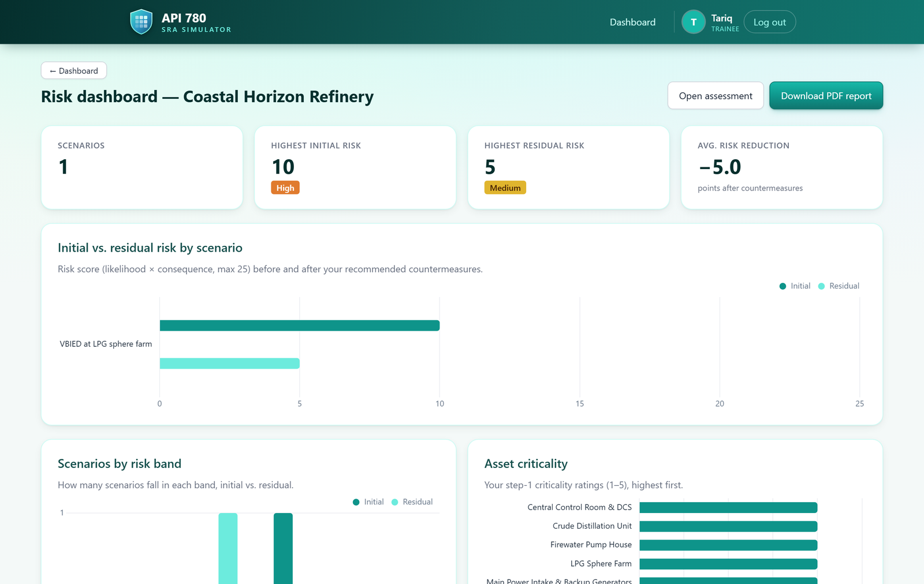Click the dark Initial column in risk band chart
Screen dimensions: 924x584
pos(283,548)
